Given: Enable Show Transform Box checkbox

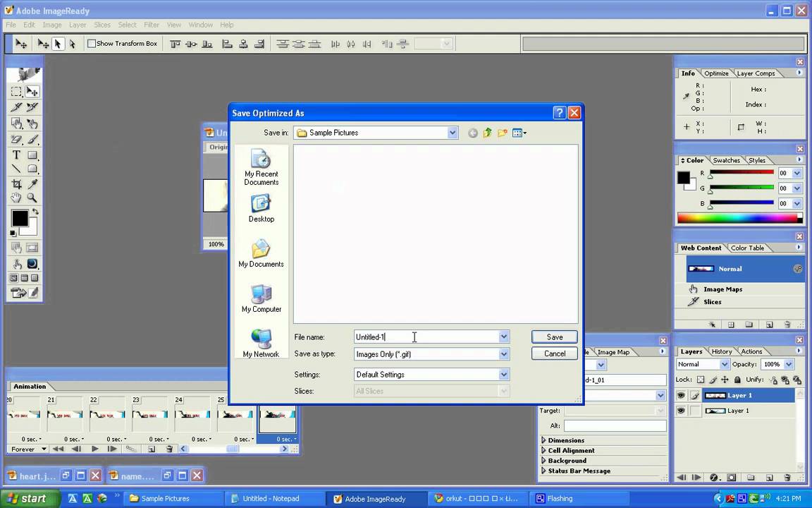Looking at the screenshot, I should pos(92,44).
